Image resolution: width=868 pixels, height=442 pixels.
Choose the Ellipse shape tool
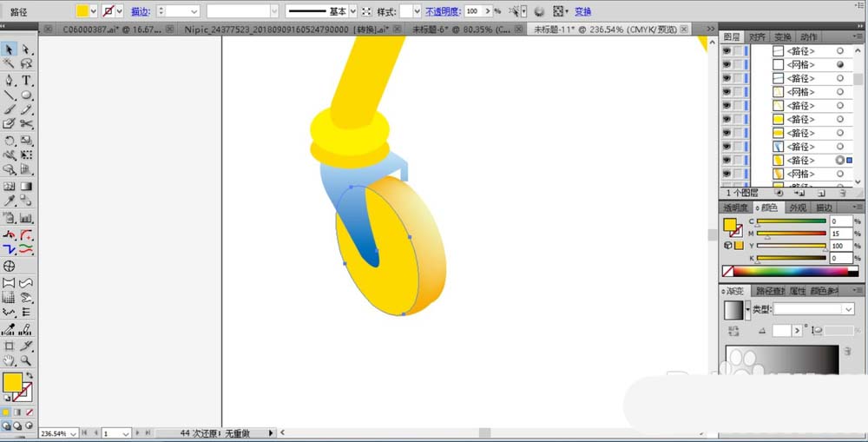coord(26,95)
